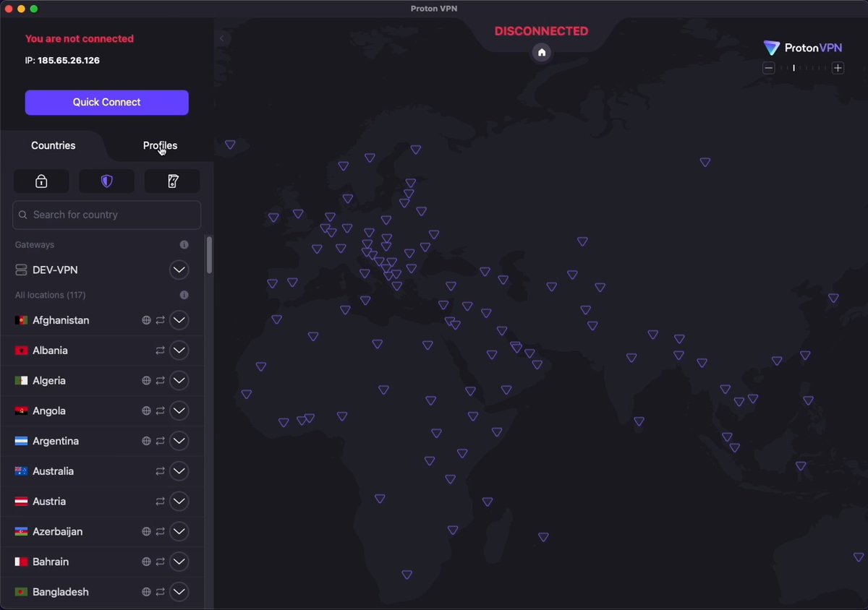Click the Afghanistan globe icon

click(146, 320)
